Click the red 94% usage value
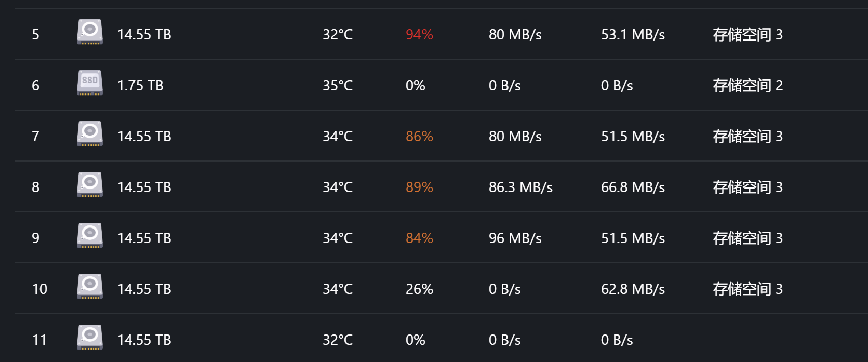This screenshot has height=362, width=868. pos(419,35)
